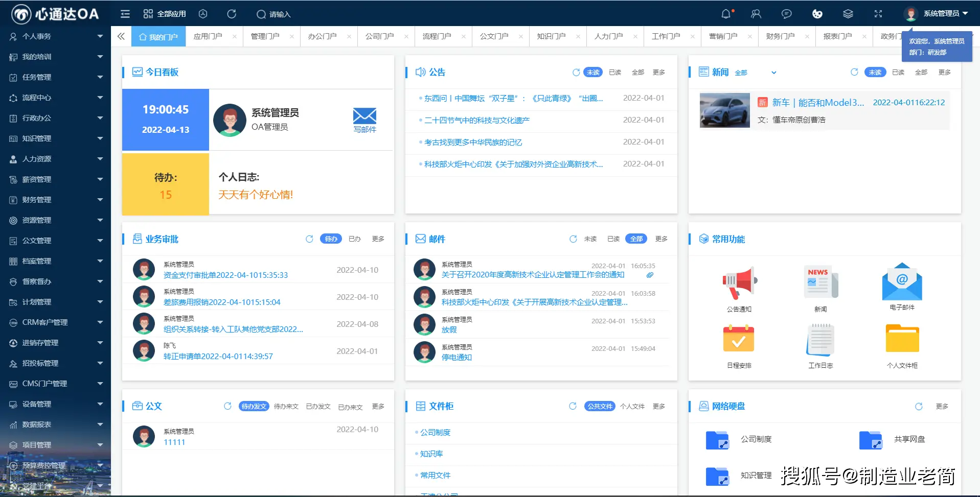Refresh the 公告 panel
The height and width of the screenshot is (497, 980).
(576, 73)
